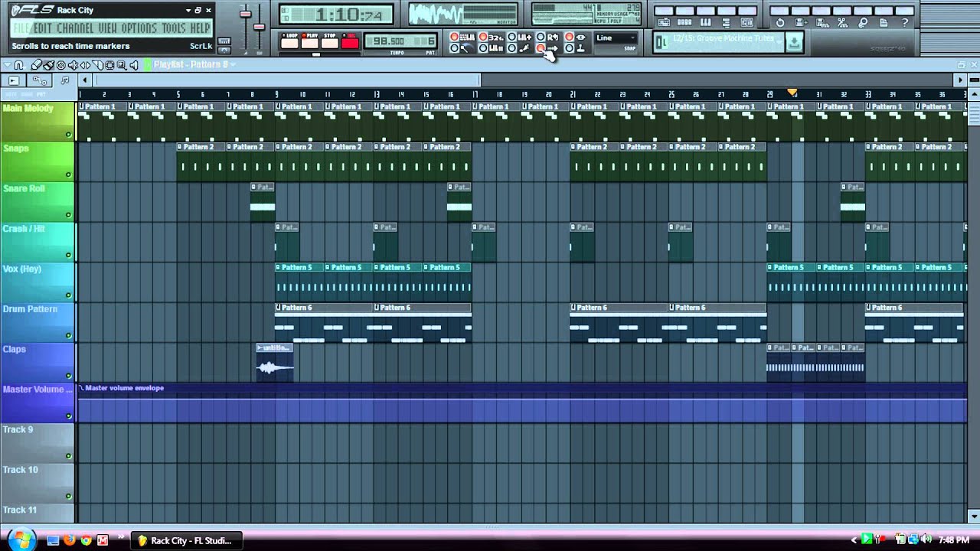This screenshot has width=980, height=551.
Task: Select the selection tool in playlist toolbar
Action: tap(109, 65)
